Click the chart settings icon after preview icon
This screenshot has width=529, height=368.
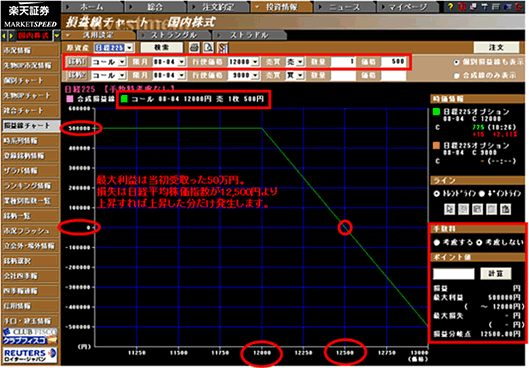pyautogui.click(x=222, y=48)
